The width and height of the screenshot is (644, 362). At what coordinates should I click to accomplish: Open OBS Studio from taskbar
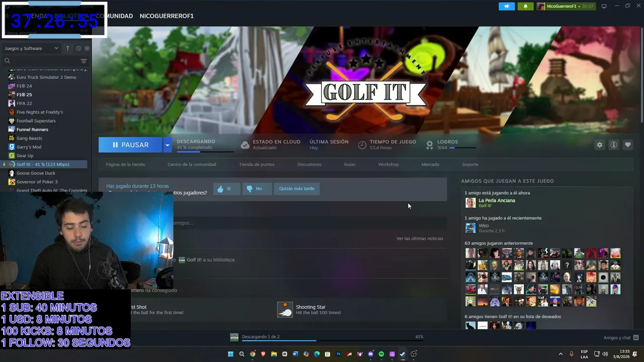[x=414, y=354]
